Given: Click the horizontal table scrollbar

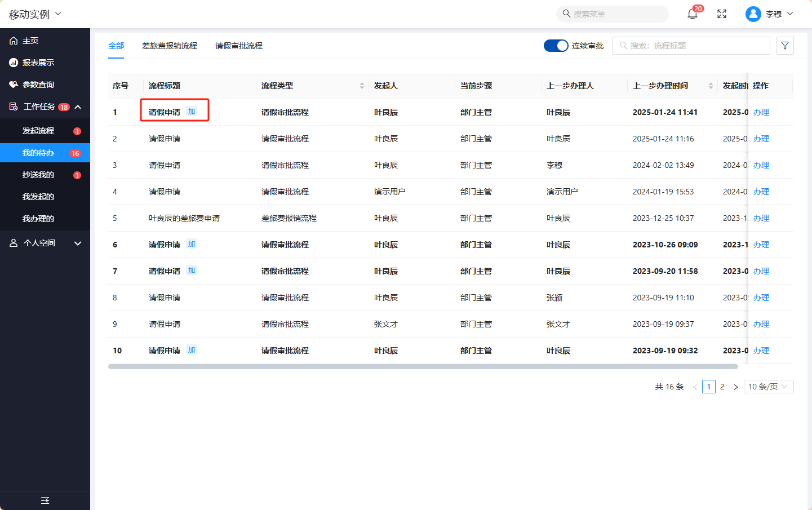Looking at the screenshot, I should click(x=423, y=366).
